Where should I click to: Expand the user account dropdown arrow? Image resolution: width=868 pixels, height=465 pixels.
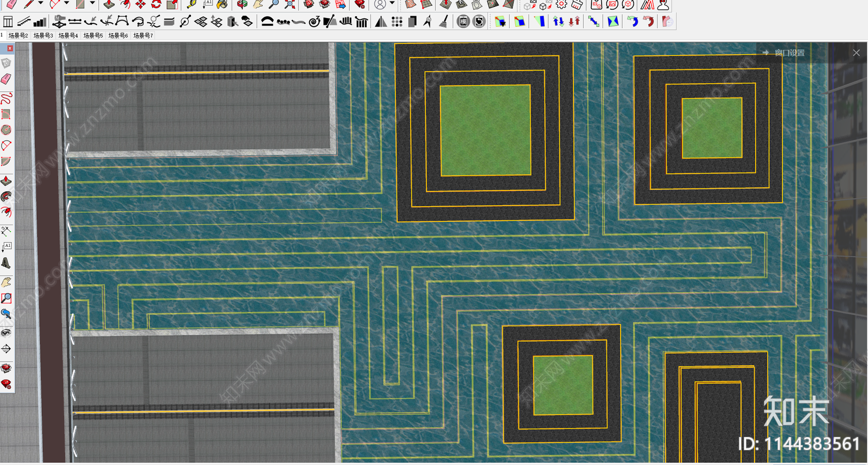tap(392, 4)
